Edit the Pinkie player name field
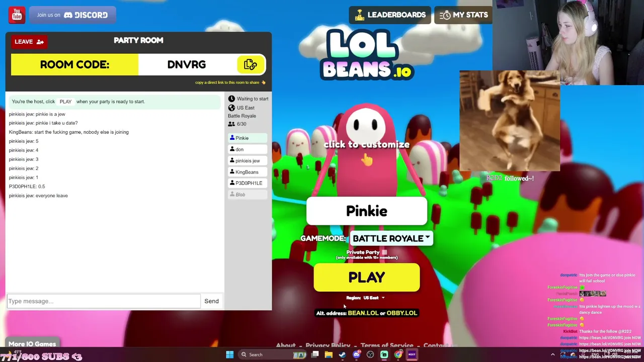Screen dimensions: 644x362 pyautogui.click(x=367, y=211)
